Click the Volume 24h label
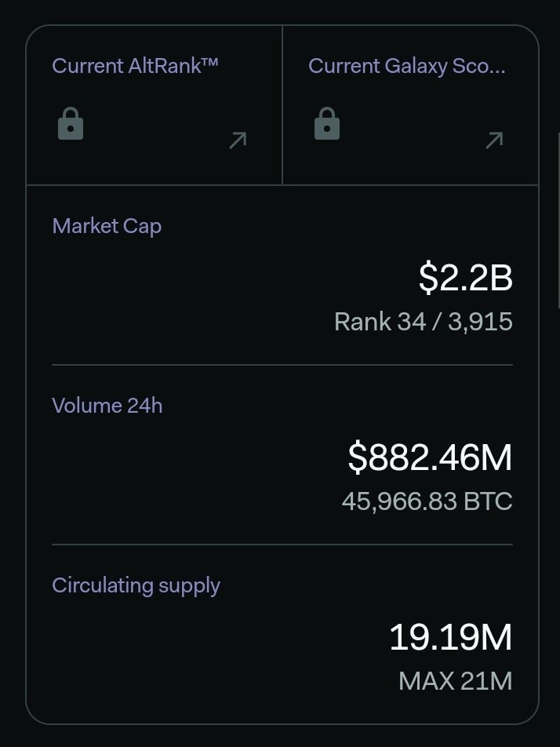The image size is (560, 747). [x=107, y=406]
